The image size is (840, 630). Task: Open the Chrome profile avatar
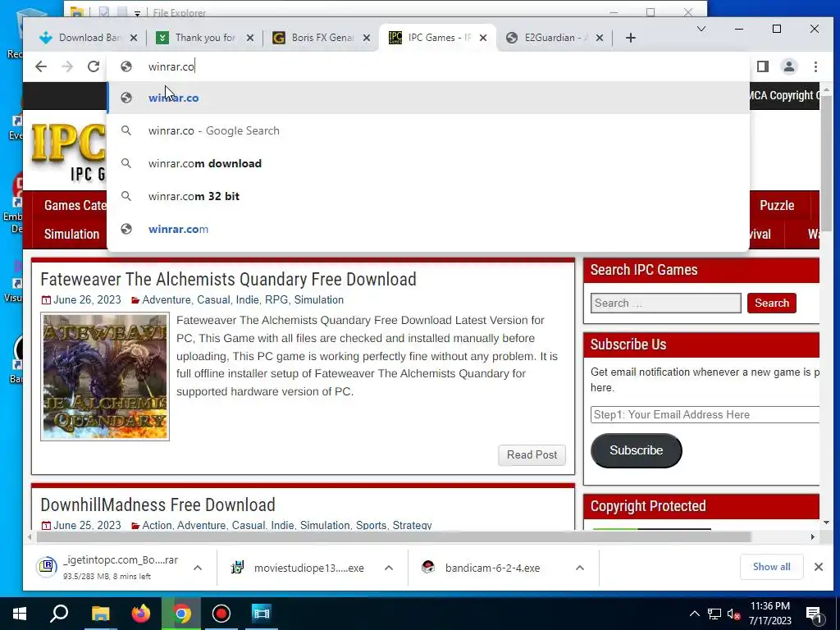point(788,66)
